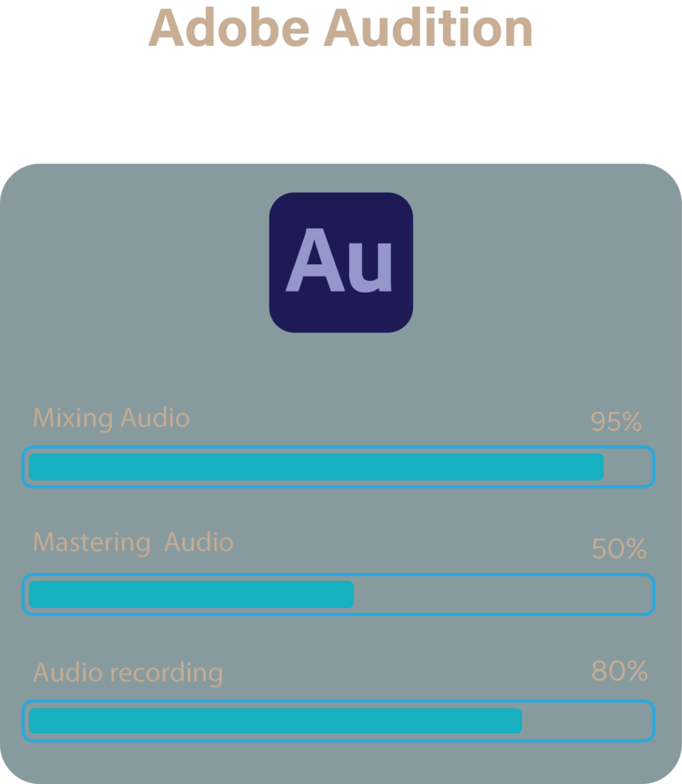Click the filled part of Mixing Audio bar

tap(315, 467)
